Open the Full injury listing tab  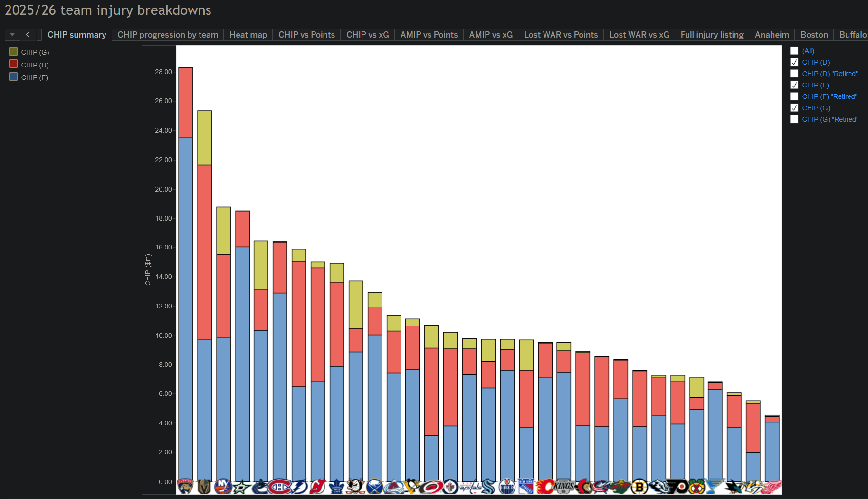click(x=712, y=35)
